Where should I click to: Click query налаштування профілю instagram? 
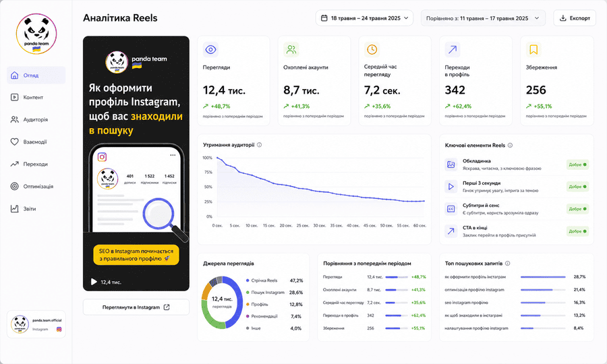(477, 328)
